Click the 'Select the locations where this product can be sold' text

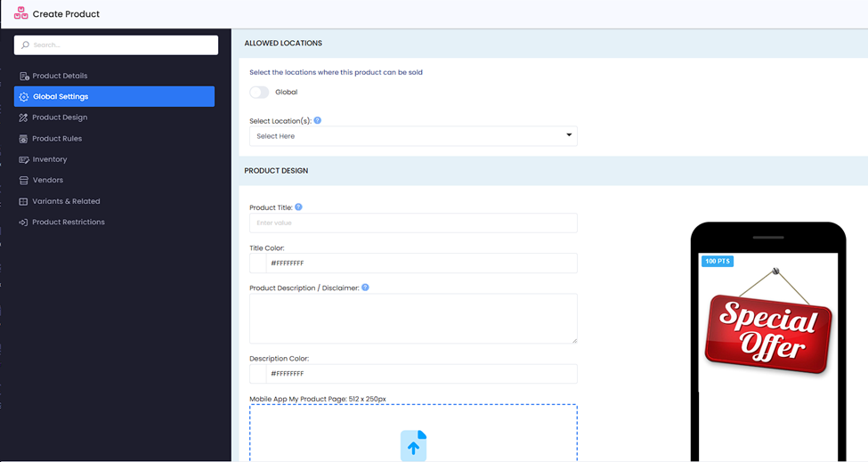coord(336,72)
